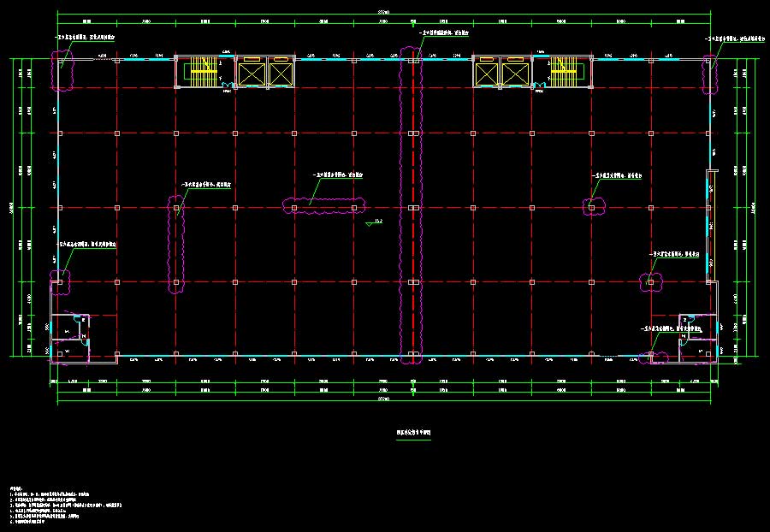Click the bottom-right corner room layout
This screenshot has width=770, height=532.
coord(696,335)
